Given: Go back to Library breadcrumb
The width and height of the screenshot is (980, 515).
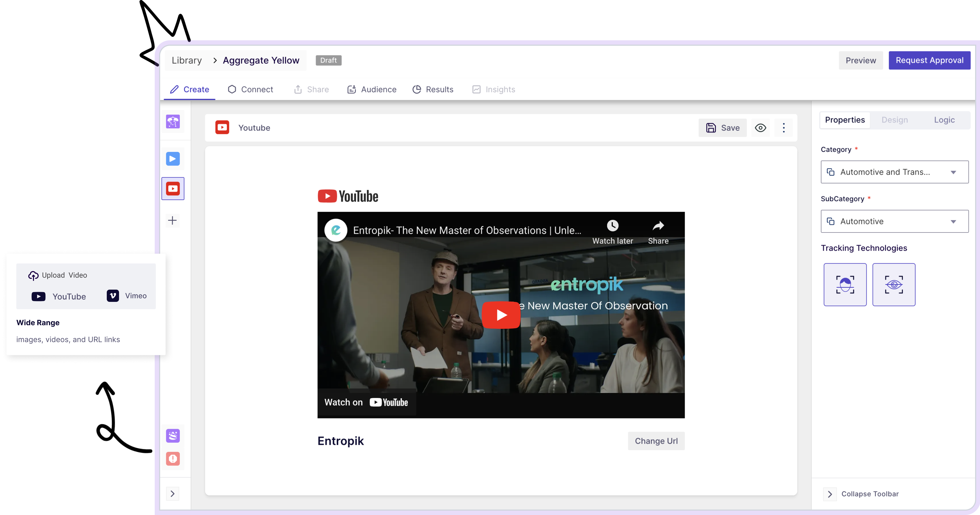Looking at the screenshot, I should (187, 60).
